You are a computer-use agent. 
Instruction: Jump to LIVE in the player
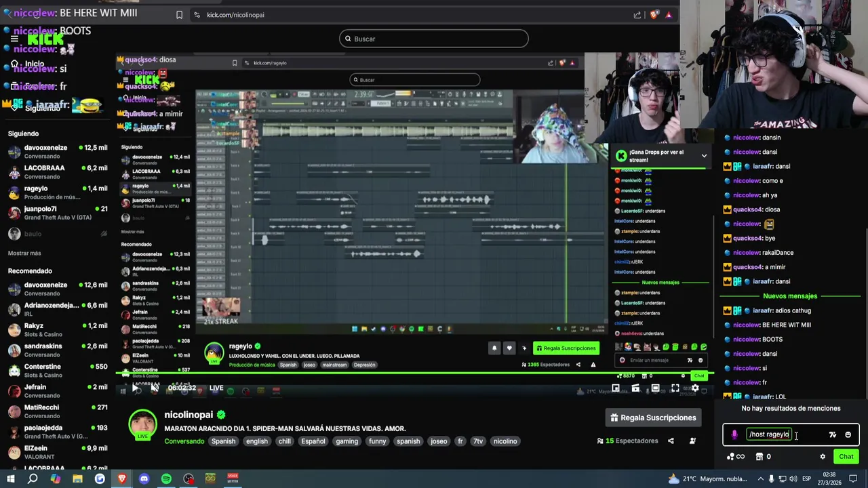pos(216,388)
